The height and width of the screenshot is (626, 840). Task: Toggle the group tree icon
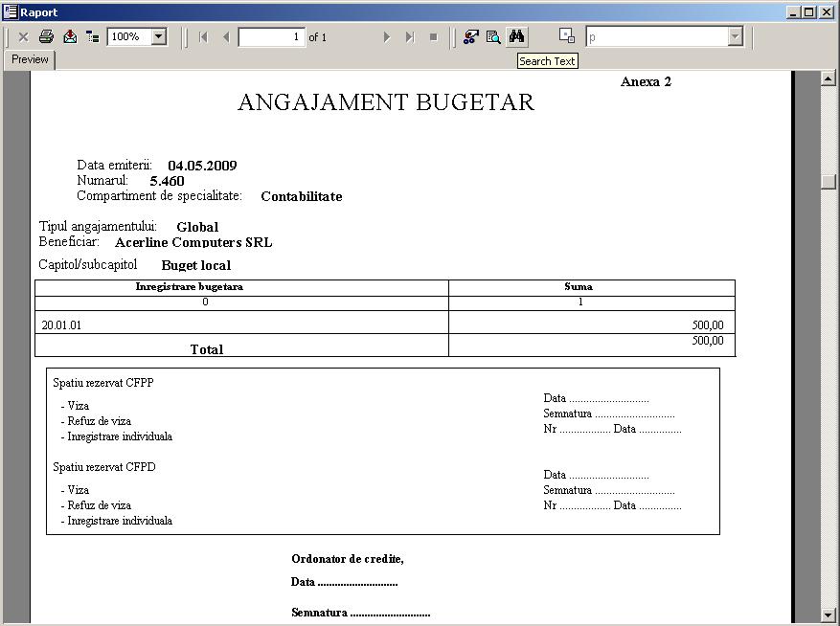point(92,36)
